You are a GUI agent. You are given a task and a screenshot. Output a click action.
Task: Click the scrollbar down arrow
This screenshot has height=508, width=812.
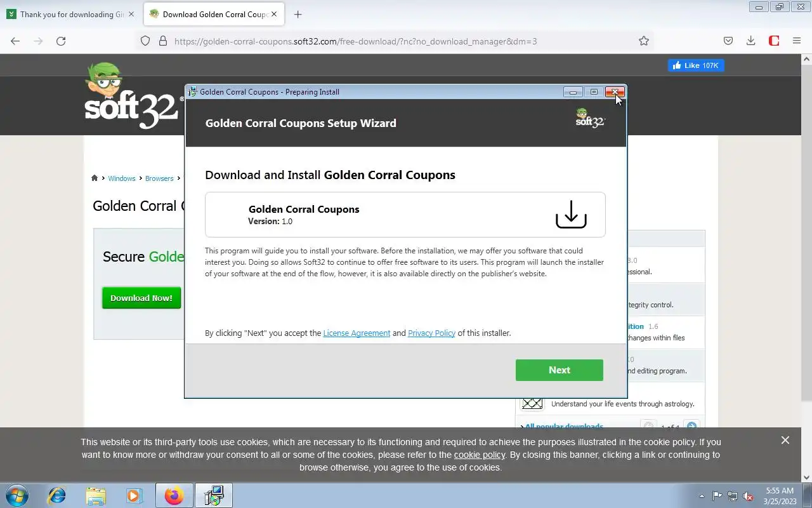[806, 478]
